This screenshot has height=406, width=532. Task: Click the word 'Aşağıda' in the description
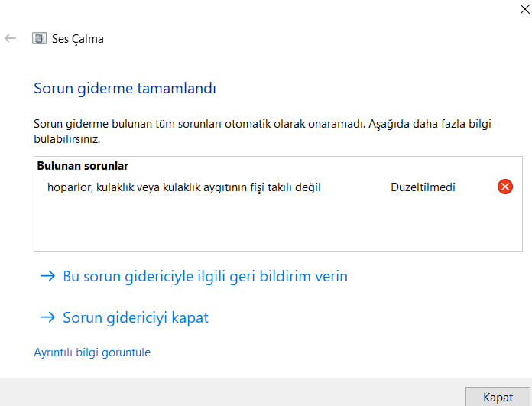[x=393, y=122]
